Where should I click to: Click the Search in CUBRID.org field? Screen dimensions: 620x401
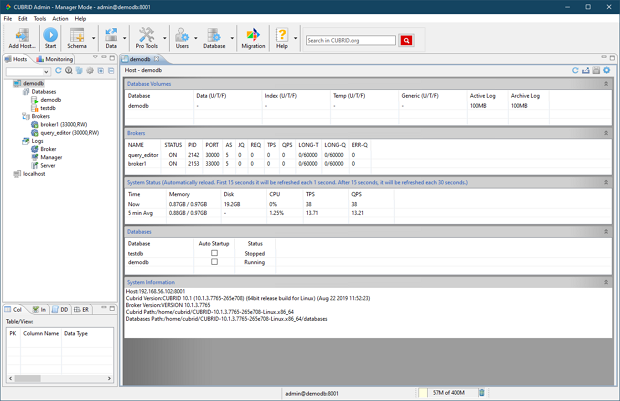351,41
